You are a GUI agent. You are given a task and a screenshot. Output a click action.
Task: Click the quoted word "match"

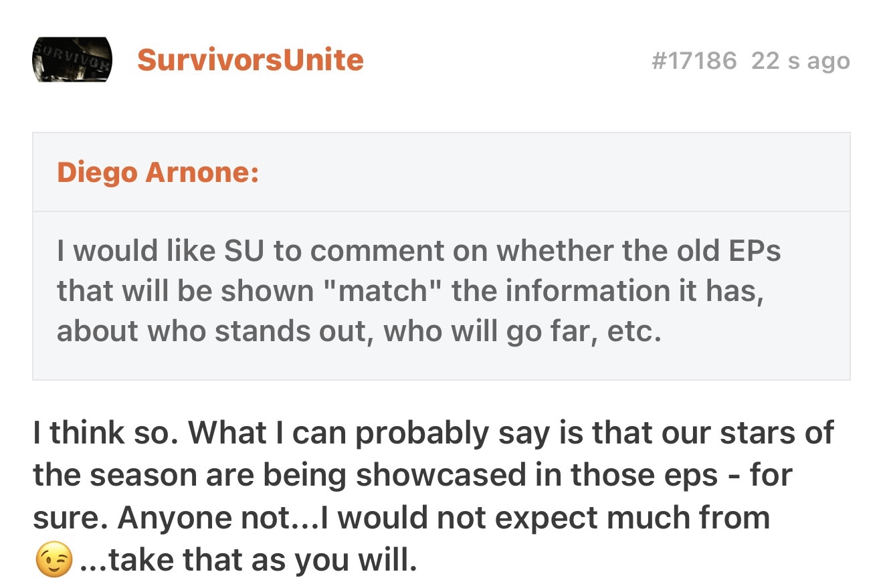point(379,291)
